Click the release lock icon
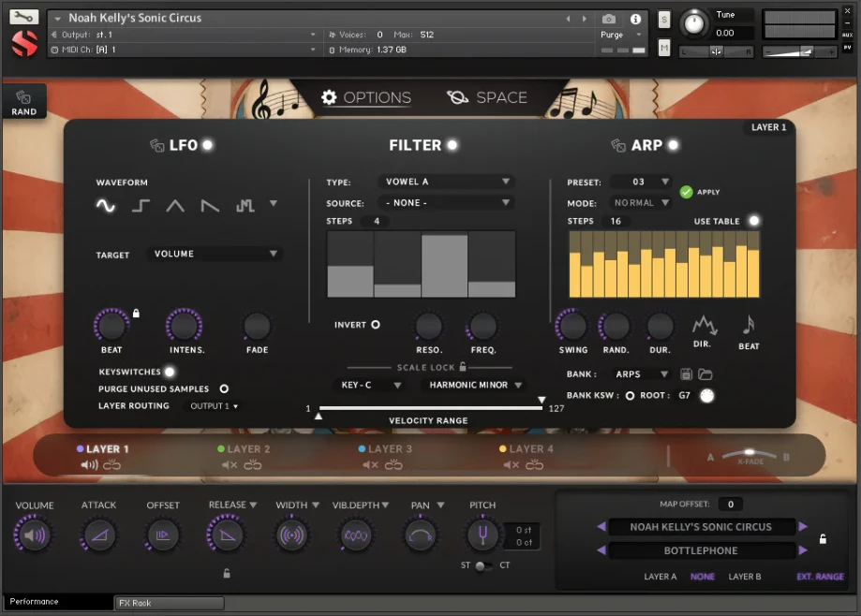 (226, 573)
